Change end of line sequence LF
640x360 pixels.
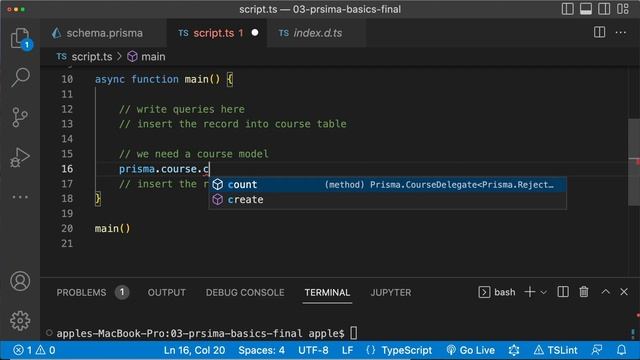click(x=347, y=350)
